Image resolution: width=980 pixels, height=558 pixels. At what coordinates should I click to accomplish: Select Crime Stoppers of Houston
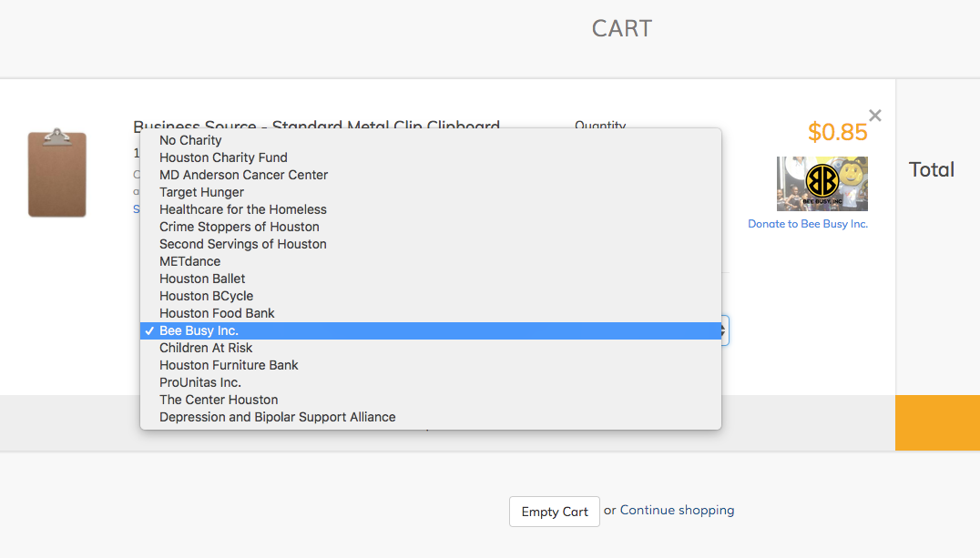pos(431,227)
